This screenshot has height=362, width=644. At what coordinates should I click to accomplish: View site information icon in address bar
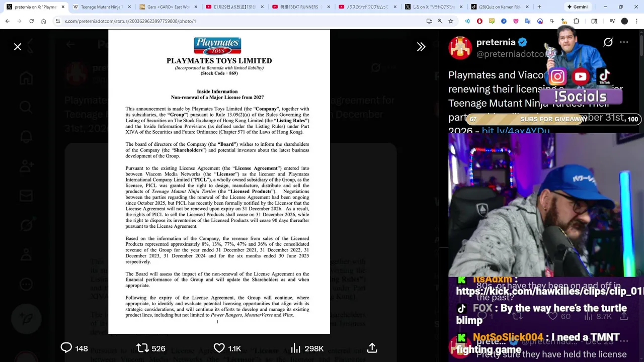[58, 21]
